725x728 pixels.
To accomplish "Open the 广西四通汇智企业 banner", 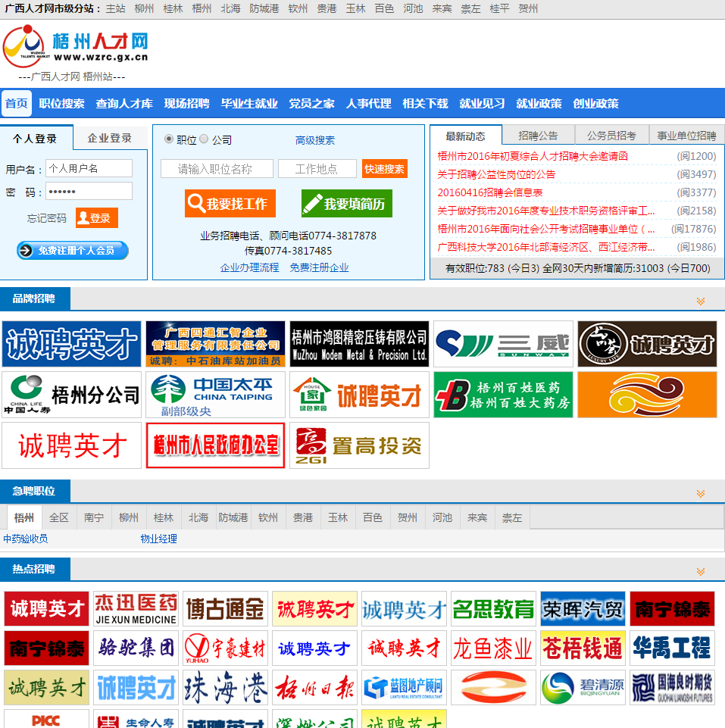I will (x=215, y=344).
